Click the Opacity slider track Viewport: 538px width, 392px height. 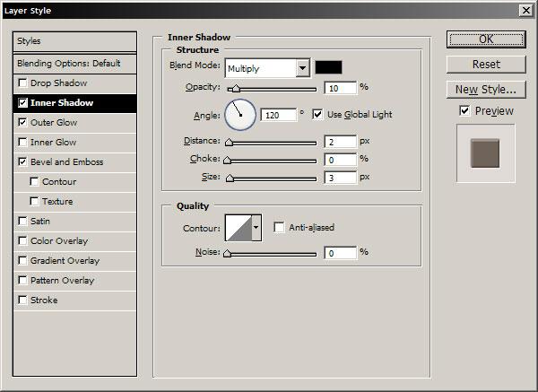point(273,89)
